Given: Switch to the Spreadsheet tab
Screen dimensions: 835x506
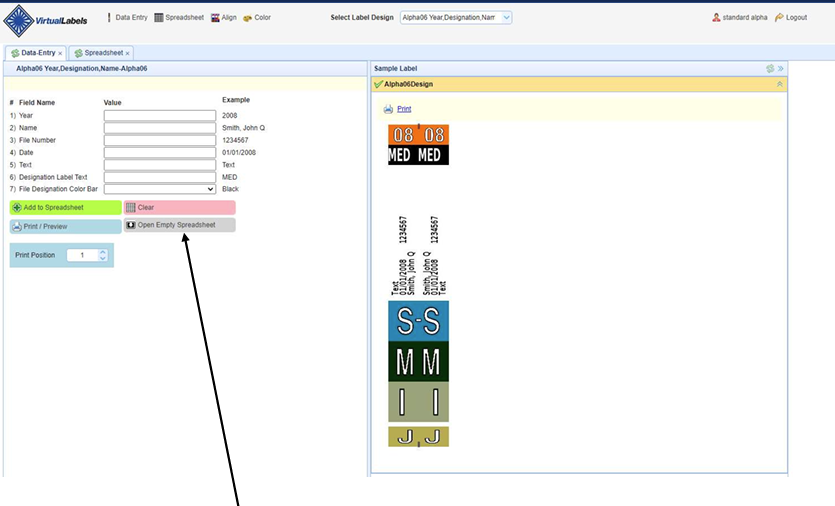Looking at the screenshot, I should click(x=99, y=53).
